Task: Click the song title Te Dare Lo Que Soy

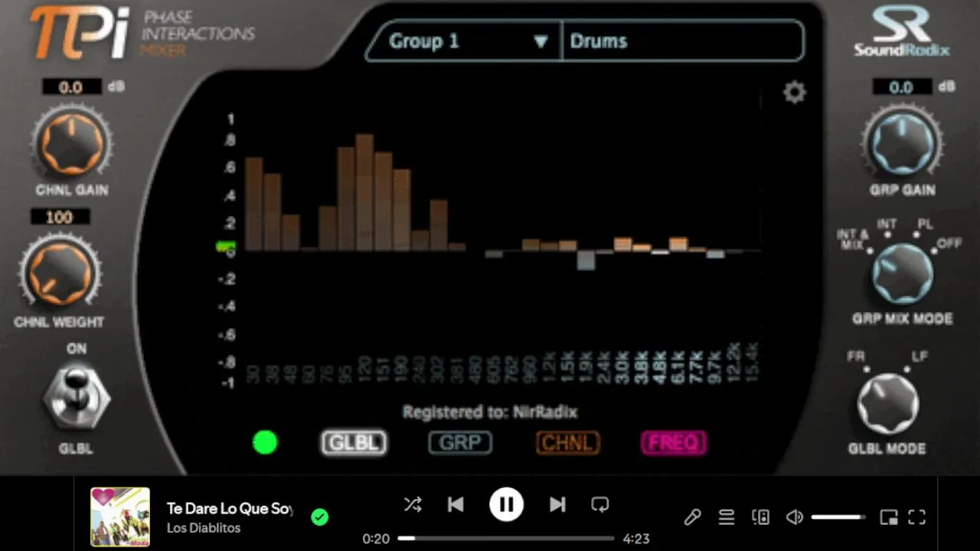Action: click(x=230, y=509)
